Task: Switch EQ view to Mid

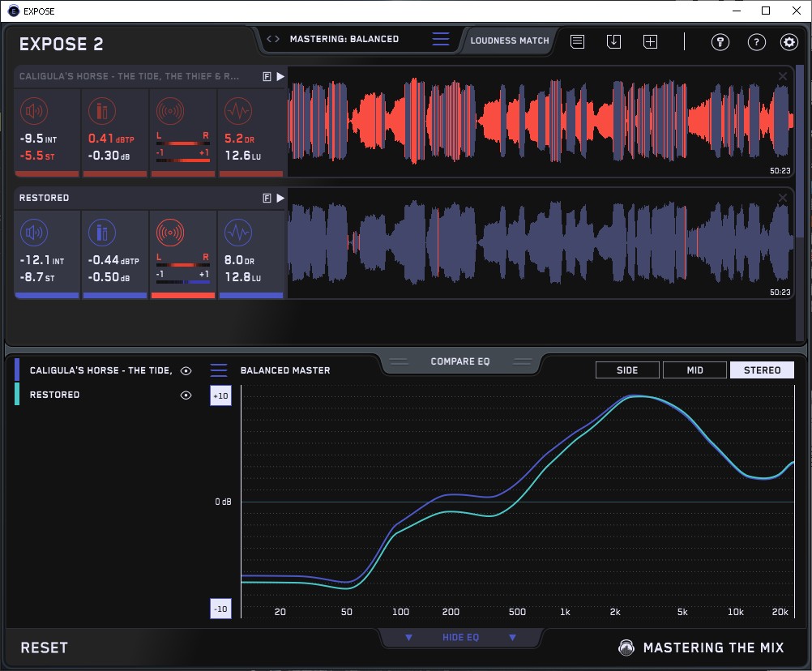Action: [694, 370]
